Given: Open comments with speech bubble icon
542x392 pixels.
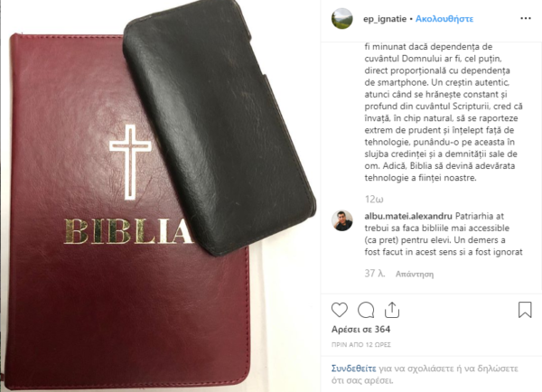Looking at the screenshot, I should coord(366,310).
